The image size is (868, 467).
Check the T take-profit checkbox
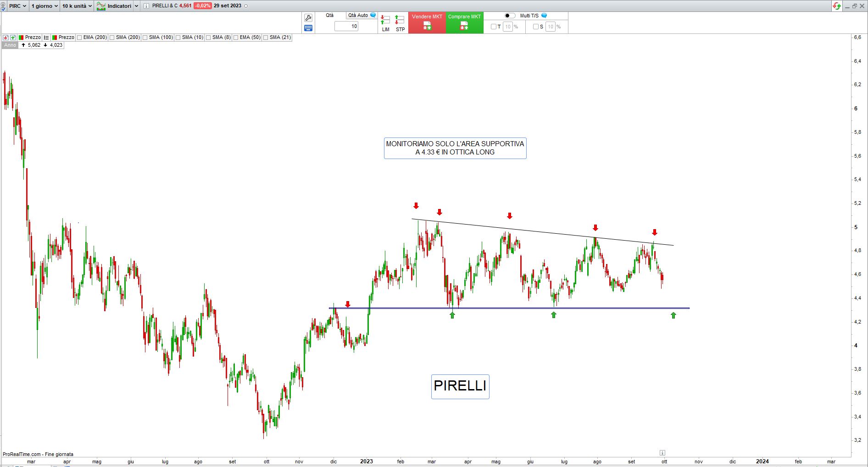point(494,27)
